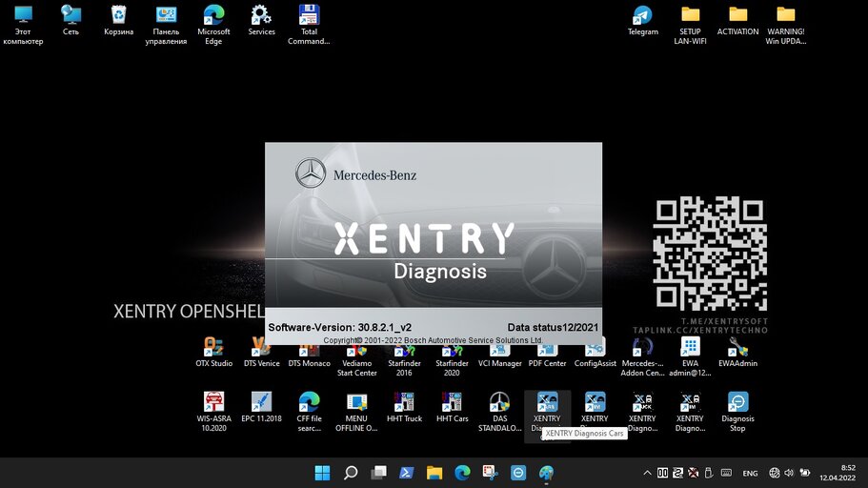
Task: Open the Mercedes Addon Center shortcut
Action: point(642,357)
